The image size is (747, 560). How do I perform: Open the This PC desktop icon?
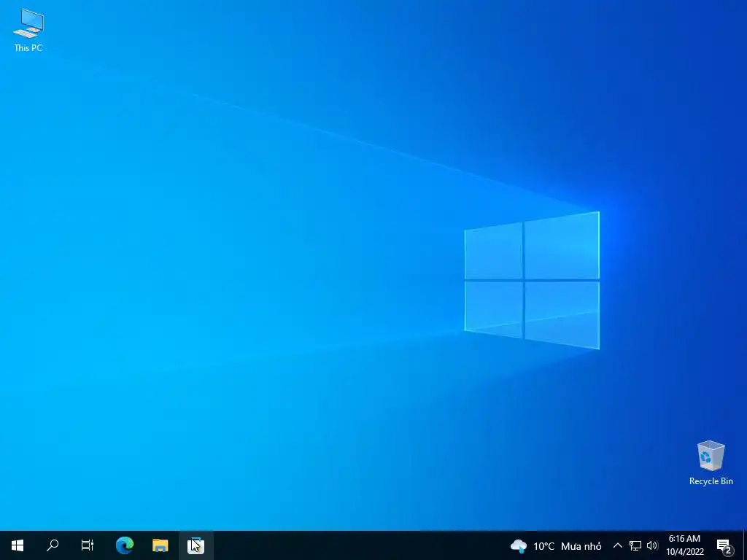pos(28,31)
